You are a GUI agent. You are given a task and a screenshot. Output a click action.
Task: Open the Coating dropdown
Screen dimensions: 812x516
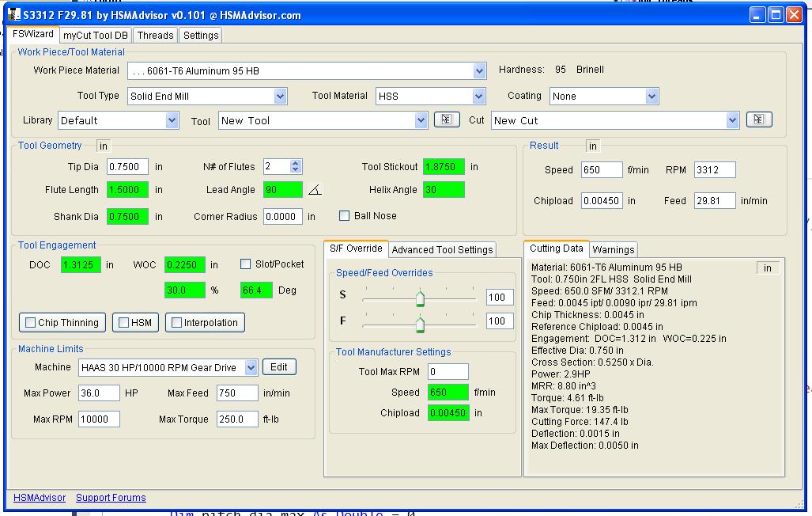point(651,97)
